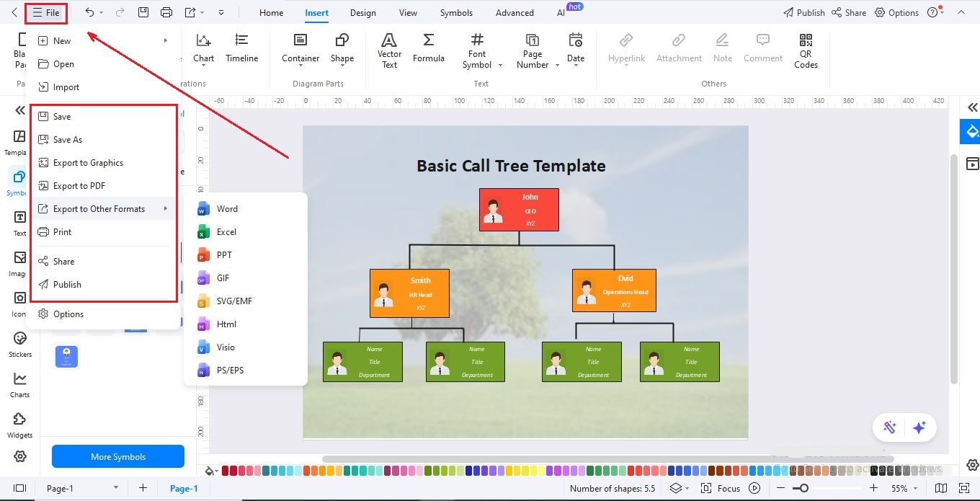The height and width of the screenshot is (501, 980).
Task: Switch to the Design ribbon tab
Action: [362, 12]
